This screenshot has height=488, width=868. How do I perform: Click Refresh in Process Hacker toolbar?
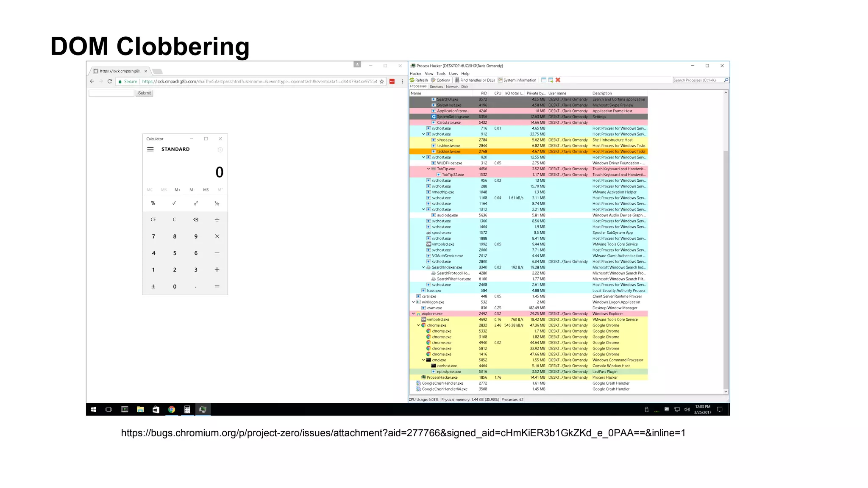419,80
